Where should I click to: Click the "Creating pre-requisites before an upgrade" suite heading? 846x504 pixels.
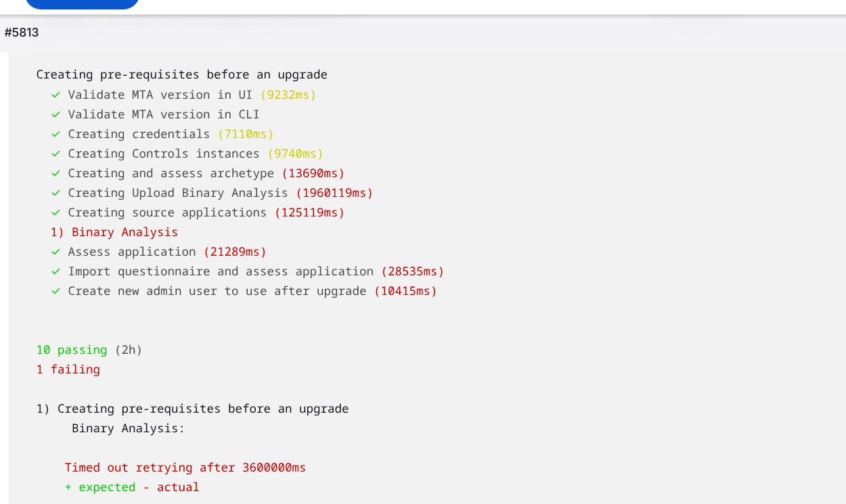coord(181,74)
